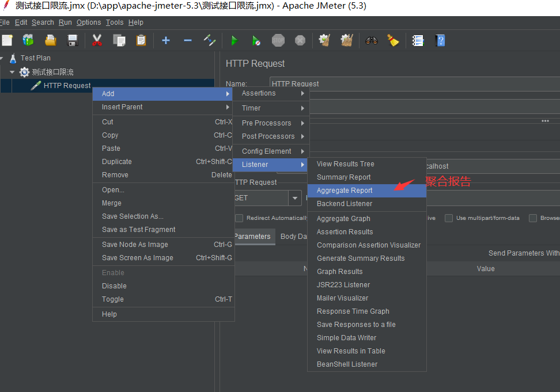Image resolution: width=560 pixels, height=392 pixels.
Task: Switch to the Parameters tab
Action: coord(254,237)
